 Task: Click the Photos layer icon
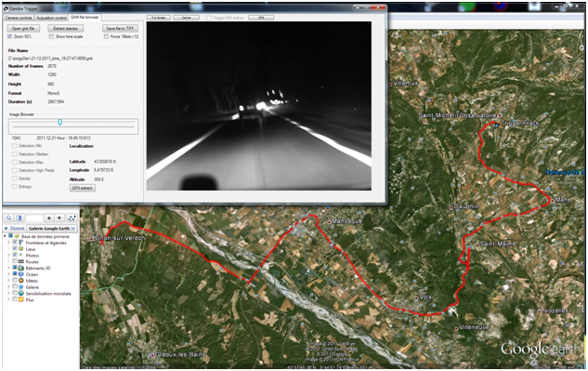[x=21, y=256]
